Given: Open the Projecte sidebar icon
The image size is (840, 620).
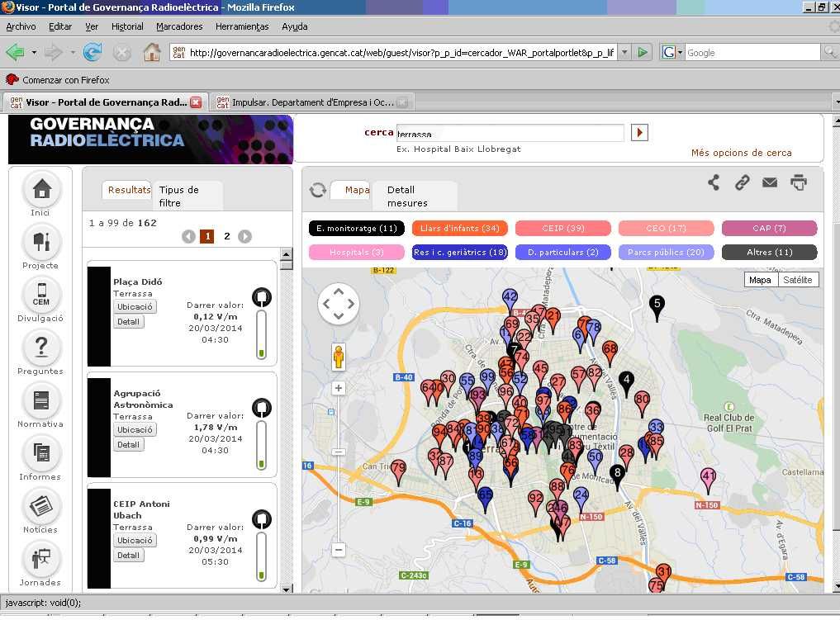Looking at the screenshot, I should coord(41,241).
